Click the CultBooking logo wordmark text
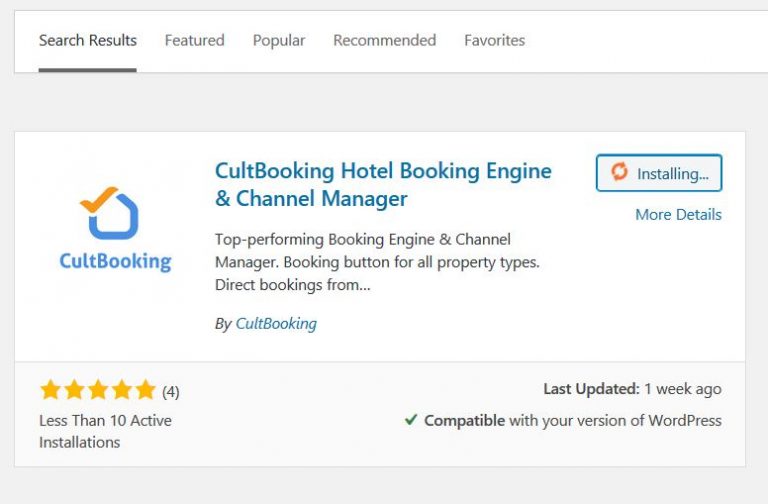Image resolution: width=768 pixels, height=504 pixels. tap(115, 262)
